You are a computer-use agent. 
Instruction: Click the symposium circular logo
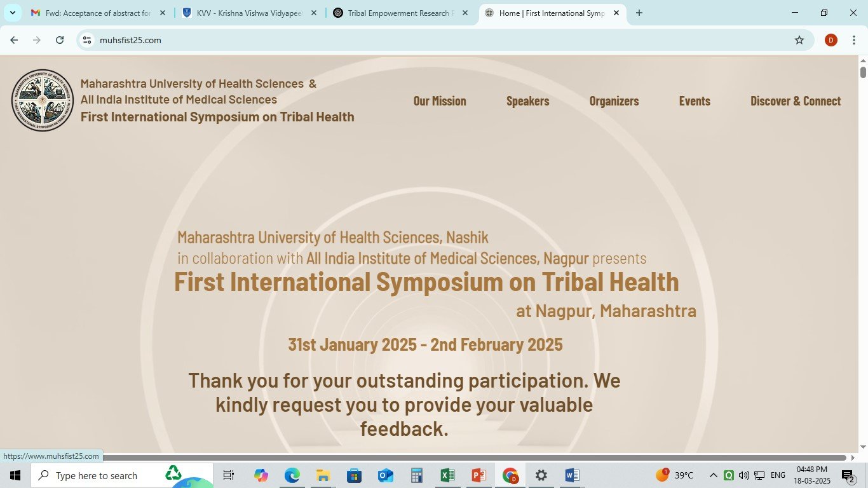[x=43, y=100]
